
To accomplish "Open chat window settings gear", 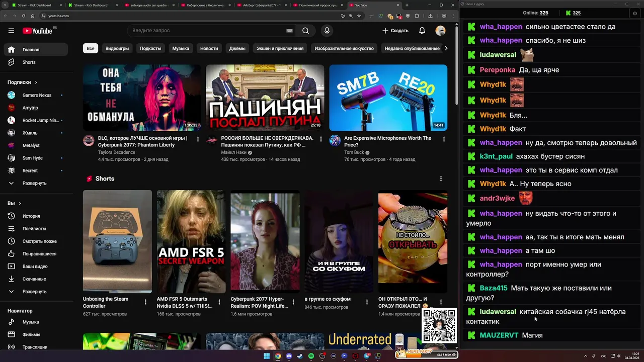I will (634, 13).
